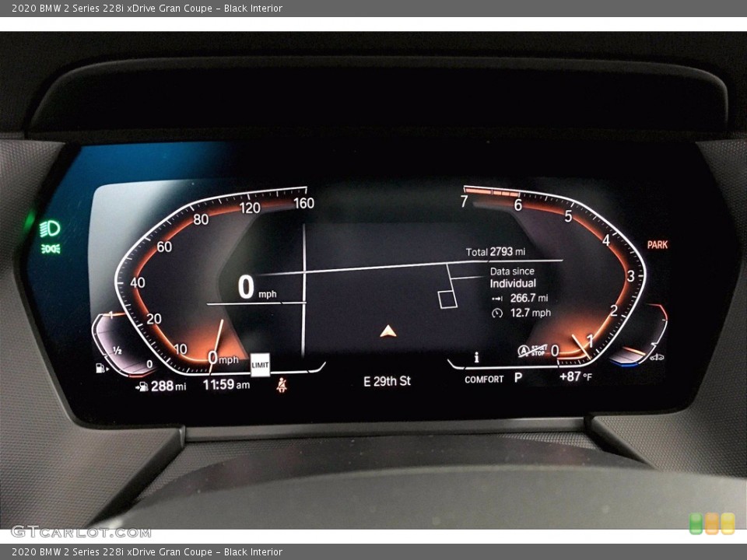
Task: Click the 11:59 am clock readout
Action: 226,384
